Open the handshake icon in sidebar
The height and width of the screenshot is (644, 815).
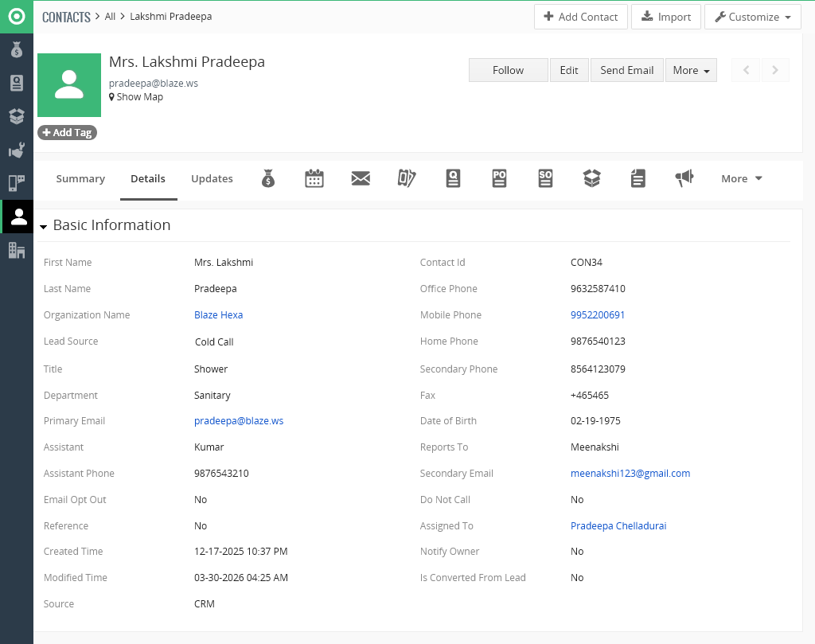tap(17, 150)
